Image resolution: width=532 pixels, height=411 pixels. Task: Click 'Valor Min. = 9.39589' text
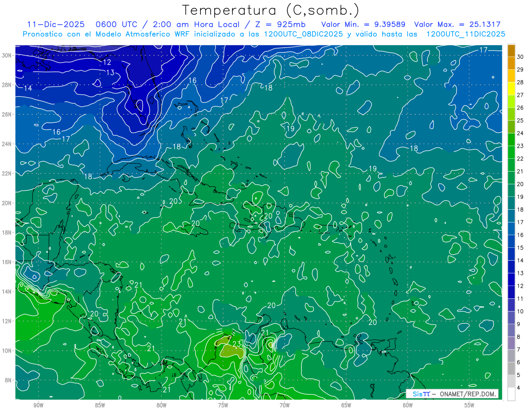click(364, 24)
